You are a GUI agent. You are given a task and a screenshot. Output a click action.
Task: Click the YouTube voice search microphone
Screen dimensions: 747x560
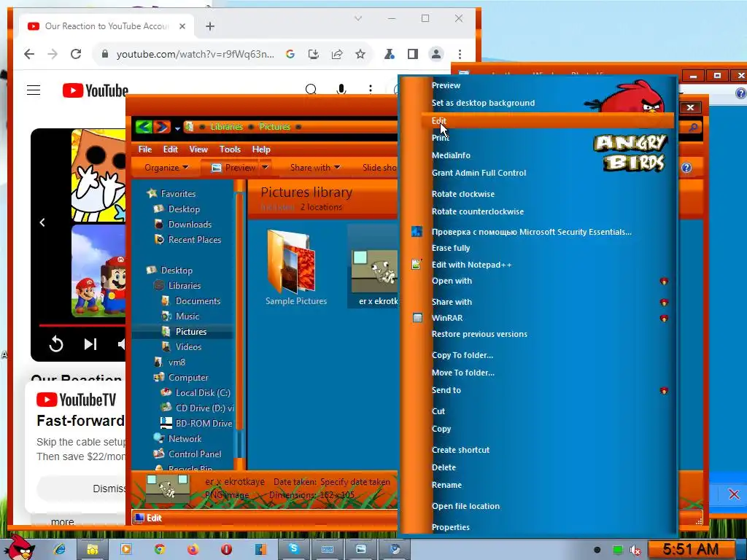(x=341, y=89)
